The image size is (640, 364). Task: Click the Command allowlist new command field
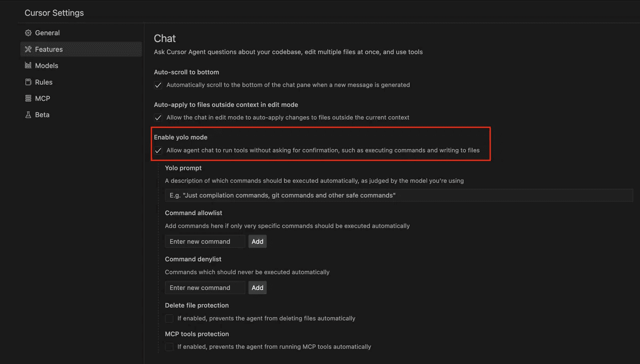click(x=205, y=241)
